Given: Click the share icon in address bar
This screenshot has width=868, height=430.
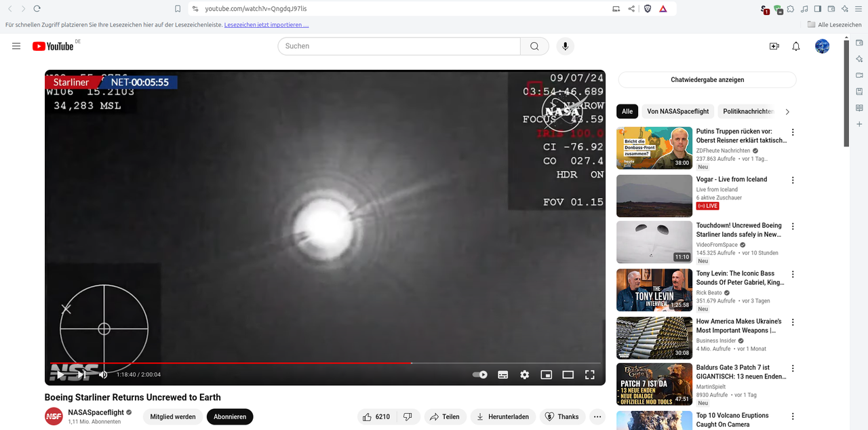Looking at the screenshot, I should pyautogui.click(x=631, y=9).
